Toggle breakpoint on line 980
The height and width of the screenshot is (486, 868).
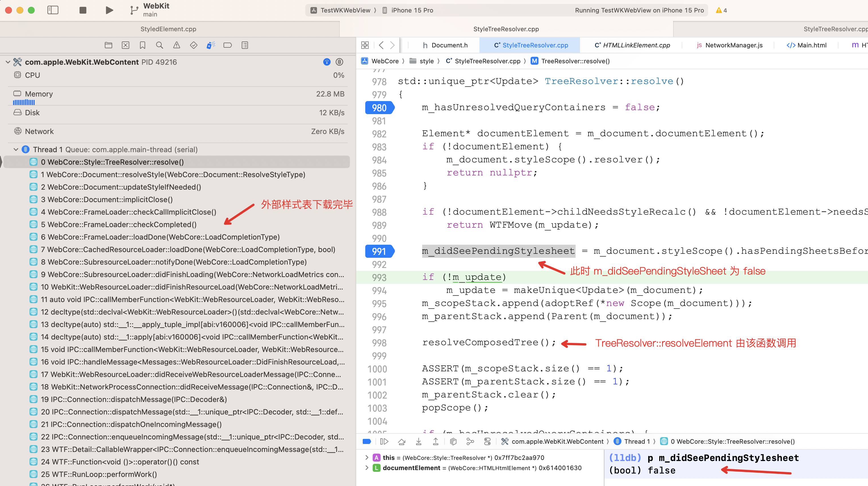[379, 108]
